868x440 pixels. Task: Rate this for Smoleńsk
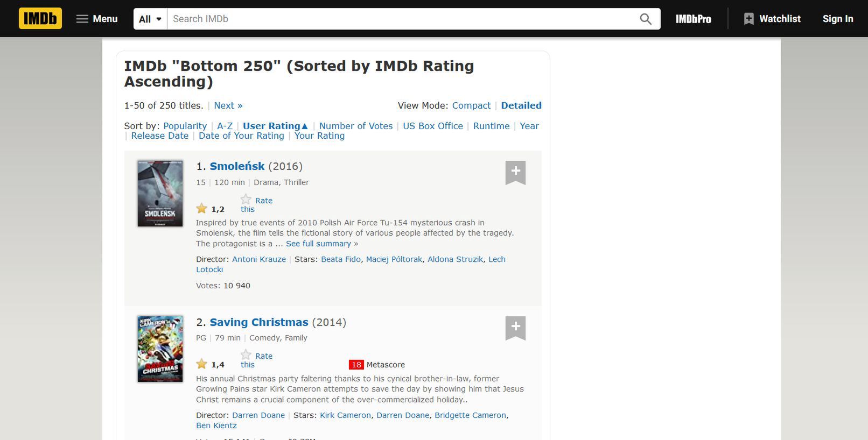(256, 204)
